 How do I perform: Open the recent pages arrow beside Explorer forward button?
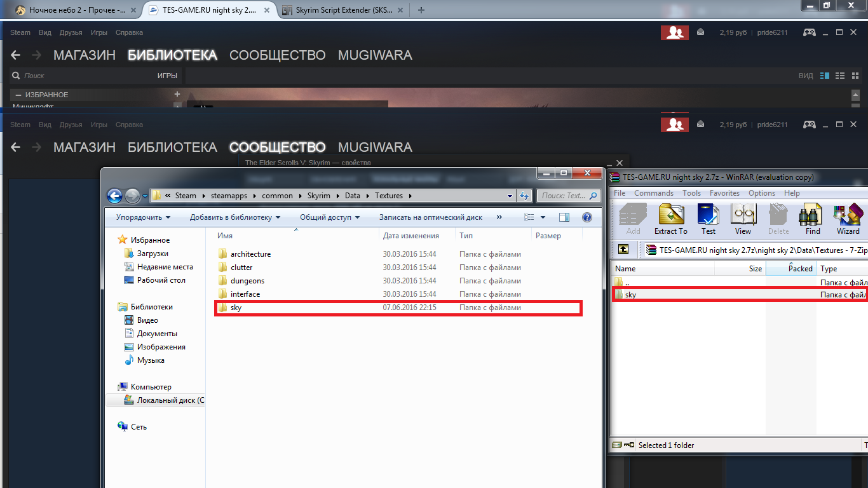(145, 196)
